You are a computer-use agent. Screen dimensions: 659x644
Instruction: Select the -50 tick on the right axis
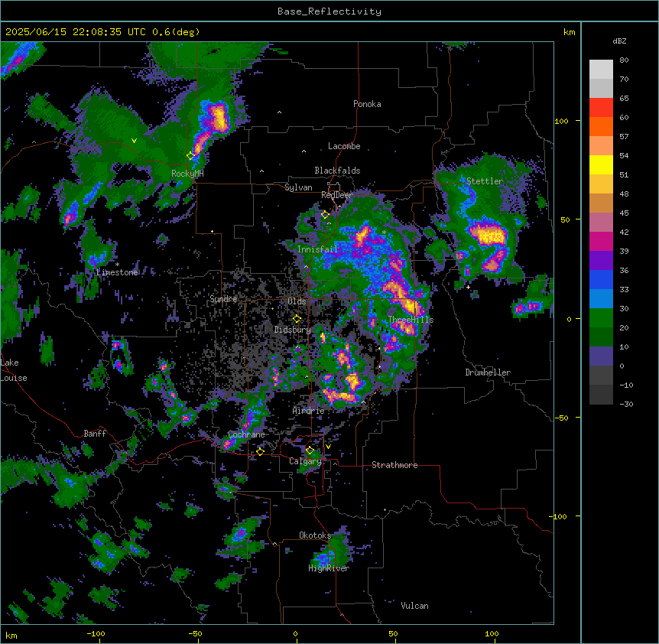pos(561,418)
